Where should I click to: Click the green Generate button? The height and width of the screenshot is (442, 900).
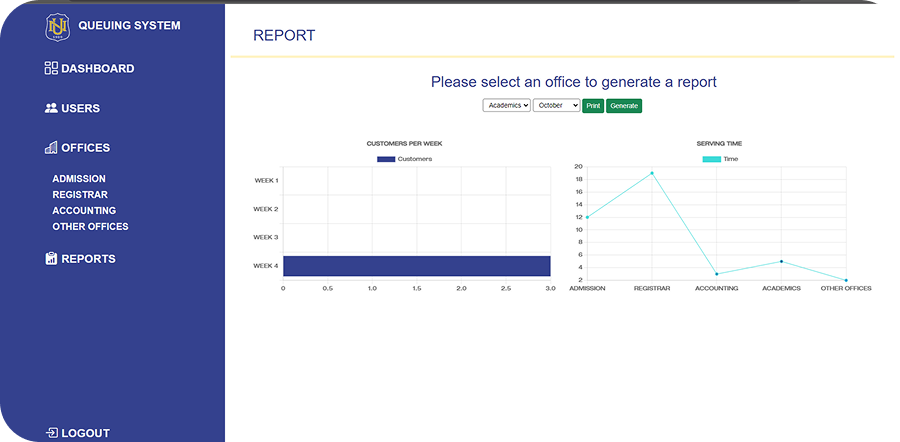[624, 106]
